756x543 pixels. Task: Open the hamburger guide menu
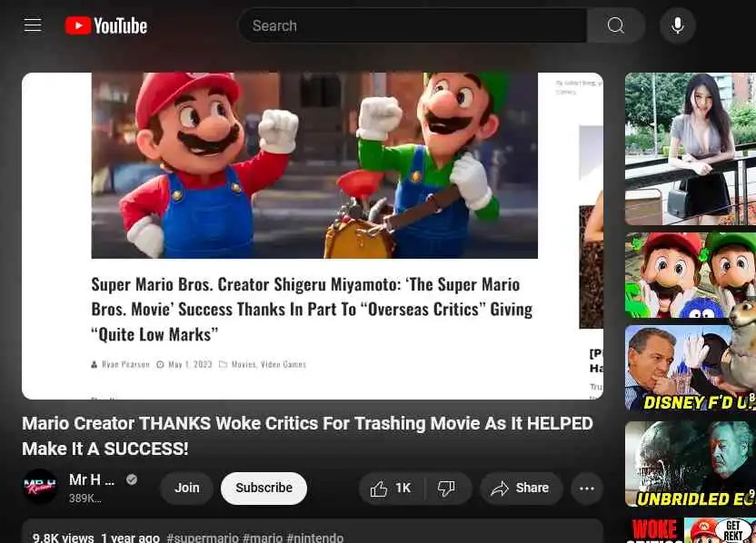coord(33,25)
